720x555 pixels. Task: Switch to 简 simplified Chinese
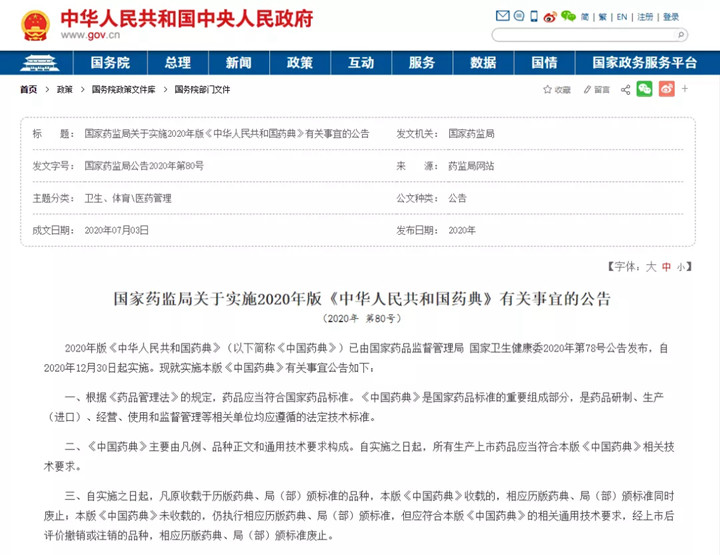click(x=585, y=17)
